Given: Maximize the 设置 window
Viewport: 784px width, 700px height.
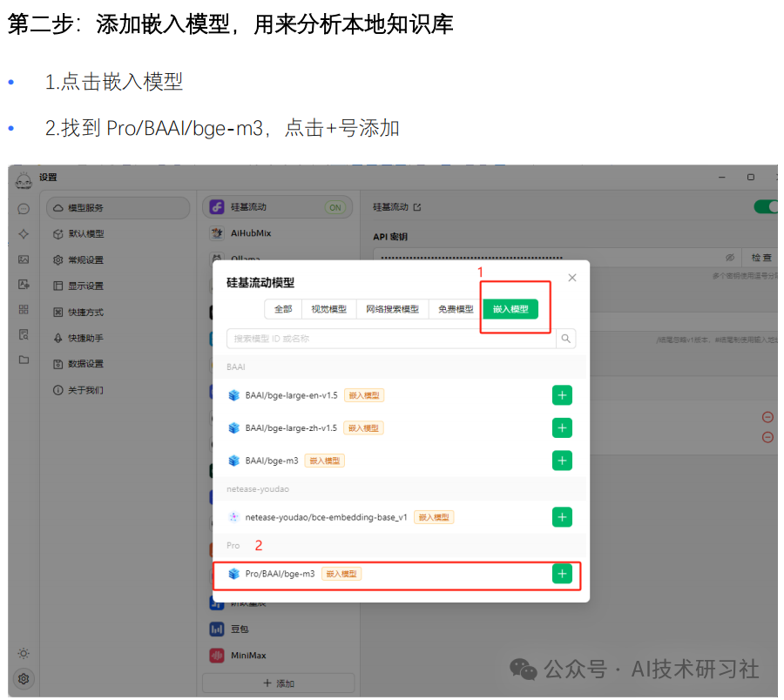Looking at the screenshot, I should tap(751, 178).
